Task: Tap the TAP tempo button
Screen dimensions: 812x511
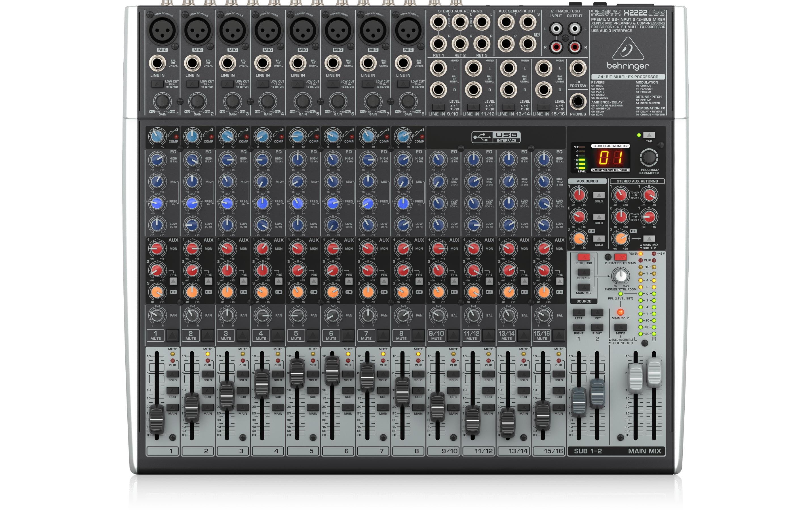Action: click(x=649, y=135)
